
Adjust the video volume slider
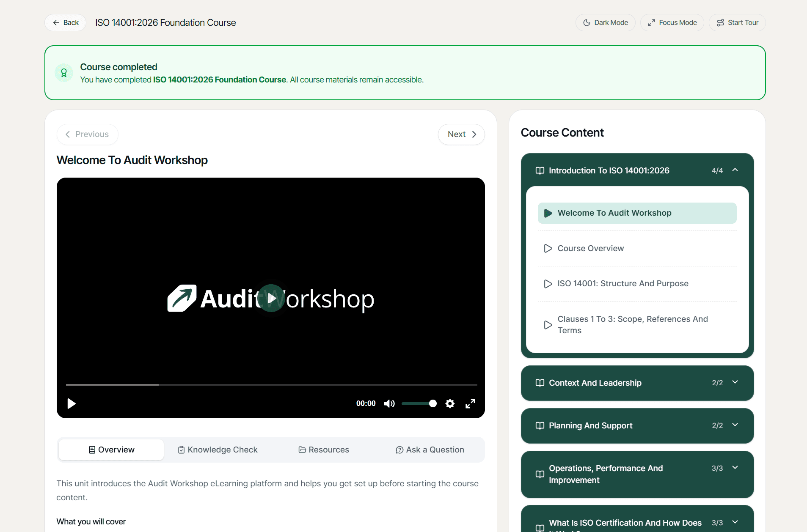pyautogui.click(x=419, y=403)
